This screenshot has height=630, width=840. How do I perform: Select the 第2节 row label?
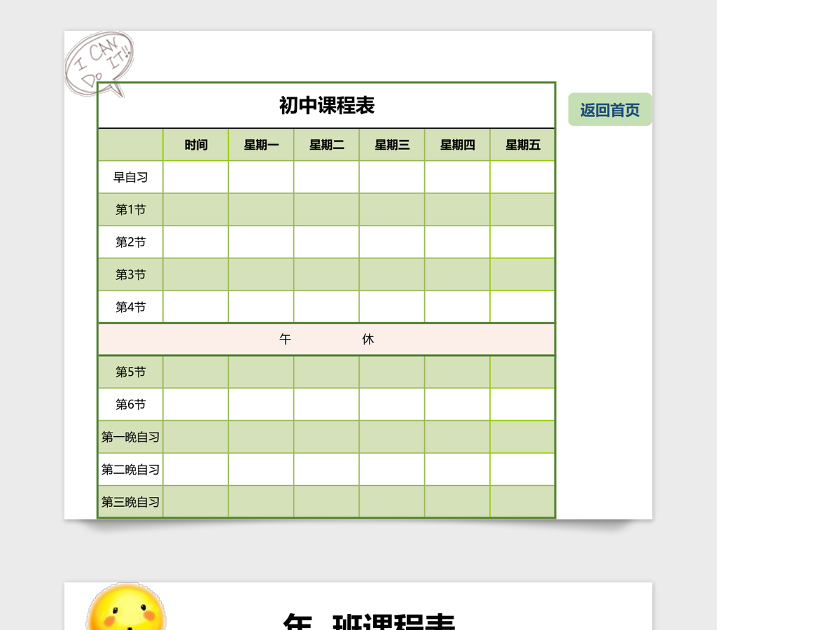pyautogui.click(x=131, y=242)
